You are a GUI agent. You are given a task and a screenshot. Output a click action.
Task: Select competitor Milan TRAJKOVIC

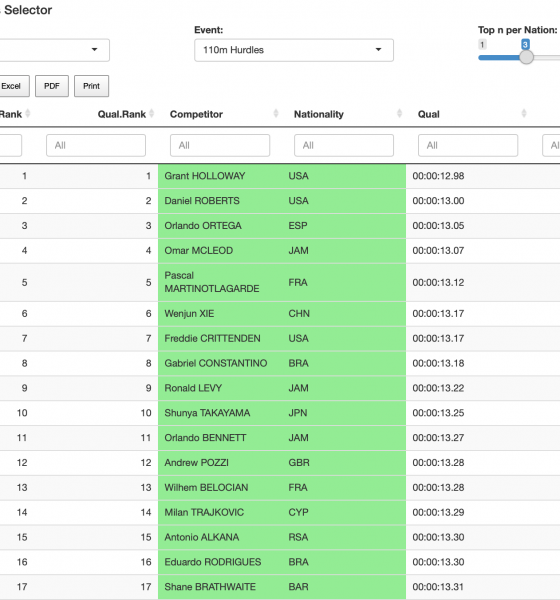coord(204,513)
